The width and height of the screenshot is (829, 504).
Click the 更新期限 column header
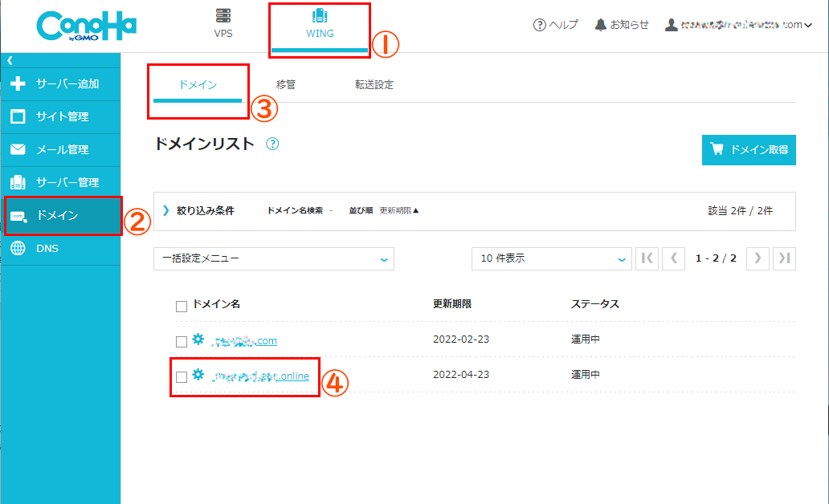tap(452, 304)
